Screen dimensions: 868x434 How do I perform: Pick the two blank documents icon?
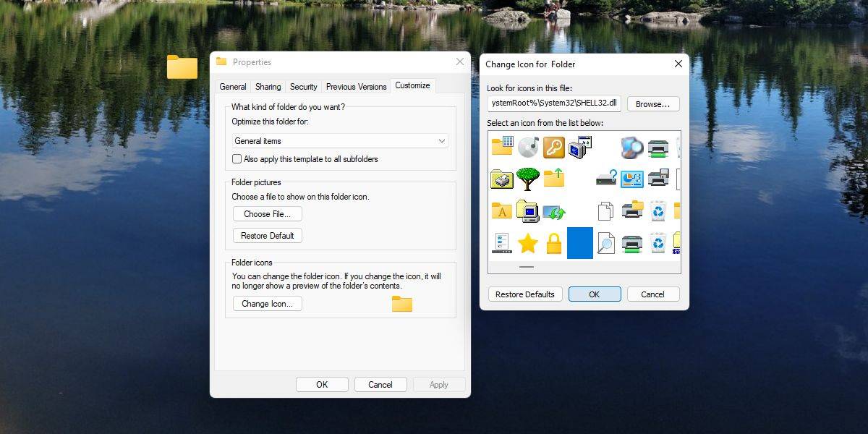tap(606, 211)
